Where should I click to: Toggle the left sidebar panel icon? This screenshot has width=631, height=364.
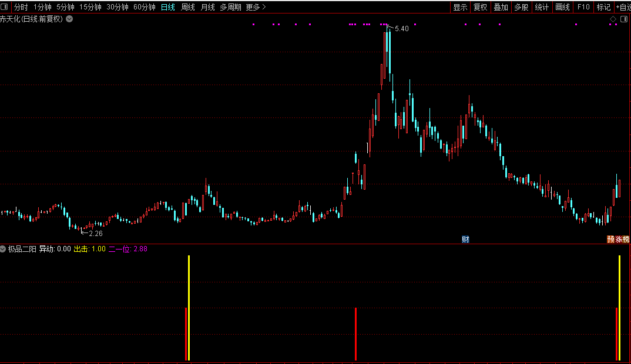[4, 7]
